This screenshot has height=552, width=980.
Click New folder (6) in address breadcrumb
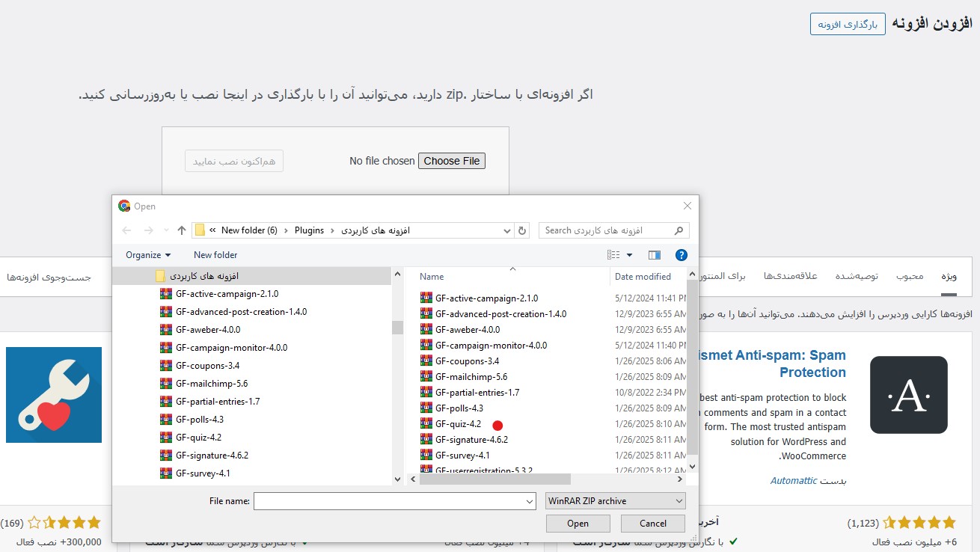coord(249,230)
